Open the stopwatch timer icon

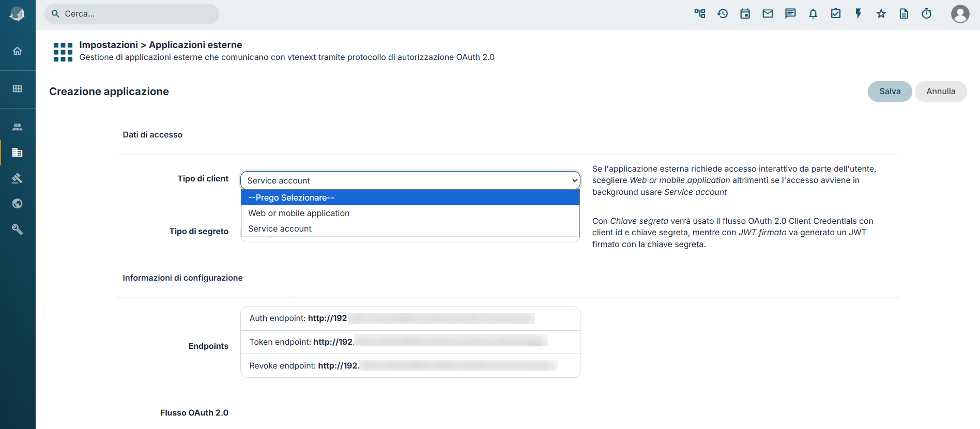point(927,14)
